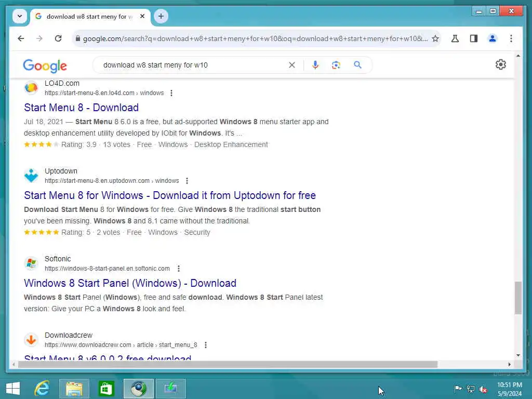Image resolution: width=532 pixels, height=399 pixels.
Task: Reload the current Google page
Action: coord(58,38)
